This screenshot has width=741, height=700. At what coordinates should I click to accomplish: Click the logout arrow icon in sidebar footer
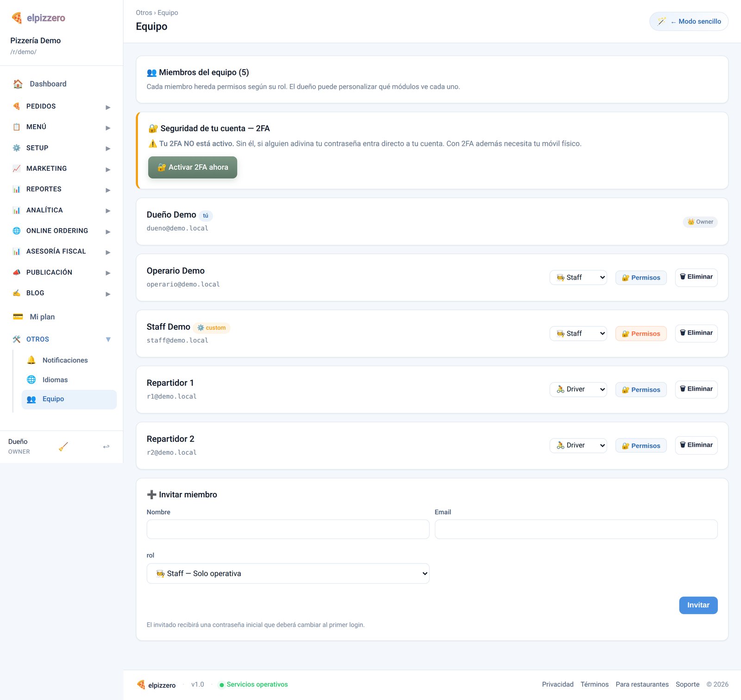click(106, 446)
